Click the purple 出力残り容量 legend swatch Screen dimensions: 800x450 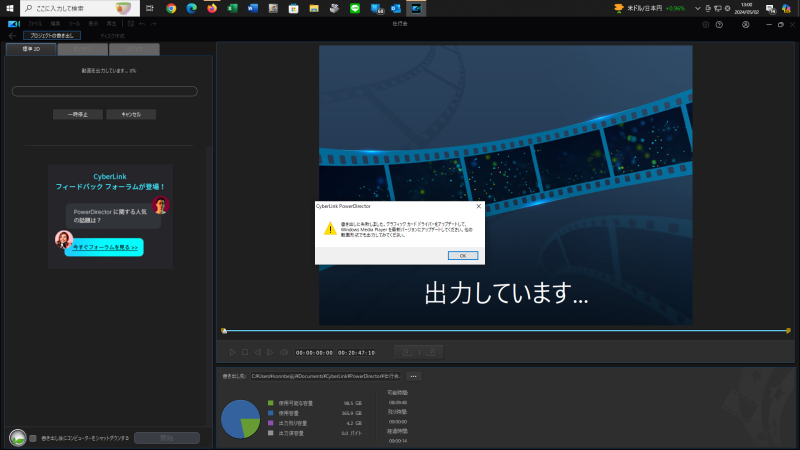270,423
